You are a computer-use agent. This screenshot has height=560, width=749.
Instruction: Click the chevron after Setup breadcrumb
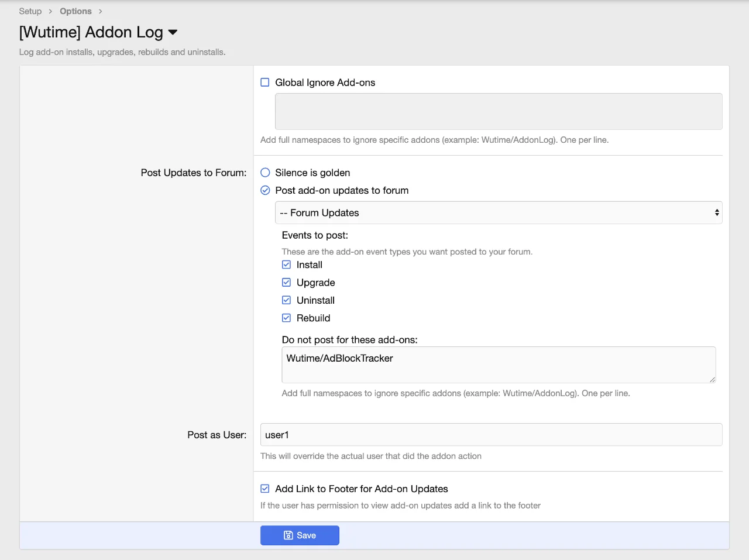tap(51, 11)
